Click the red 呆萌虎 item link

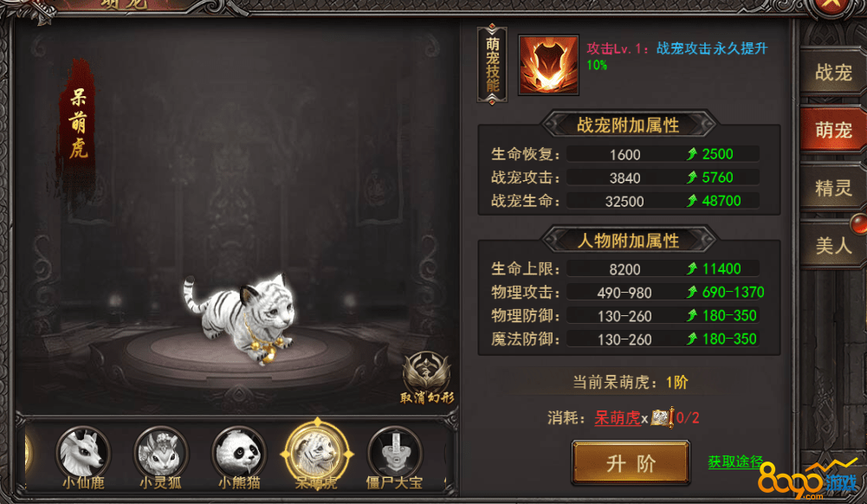click(617, 417)
